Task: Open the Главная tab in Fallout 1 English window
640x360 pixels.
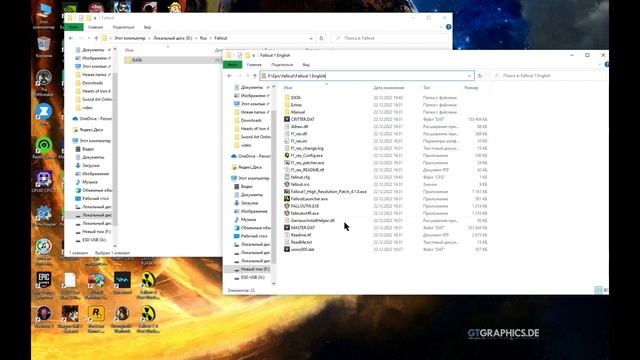Action: [x=254, y=64]
